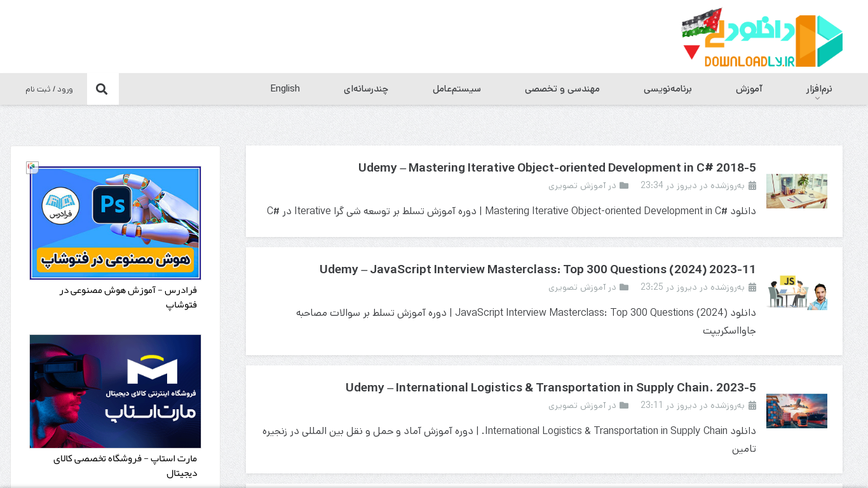Click Logistics course description text
The image size is (868, 488).
click(509, 440)
